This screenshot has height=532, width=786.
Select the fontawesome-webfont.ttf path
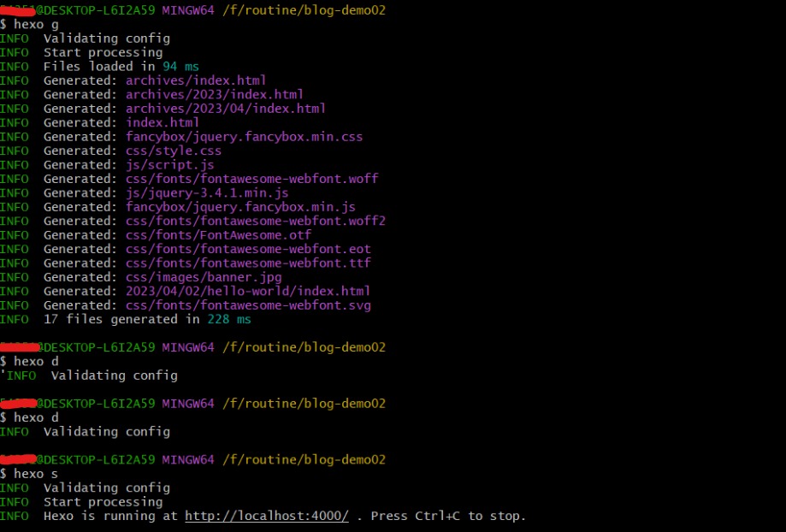248,263
